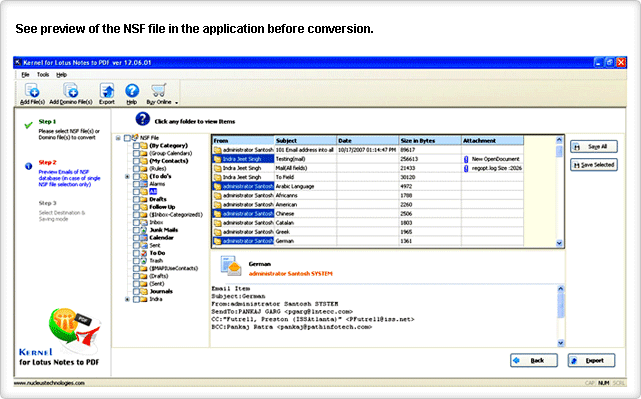
Task: Open the Tools menu
Action: (43, 75)
